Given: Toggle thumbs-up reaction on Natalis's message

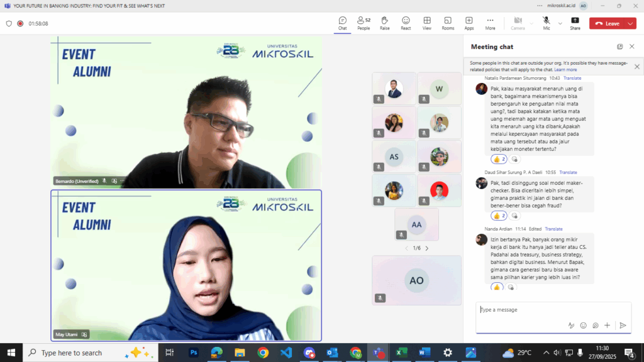Looking at the screenshot, I should coord(499,159).
